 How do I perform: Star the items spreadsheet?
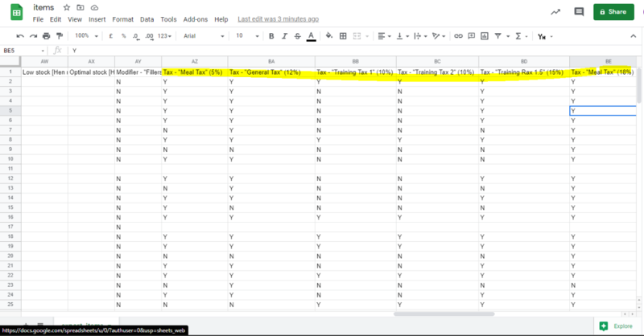point(68,6)
